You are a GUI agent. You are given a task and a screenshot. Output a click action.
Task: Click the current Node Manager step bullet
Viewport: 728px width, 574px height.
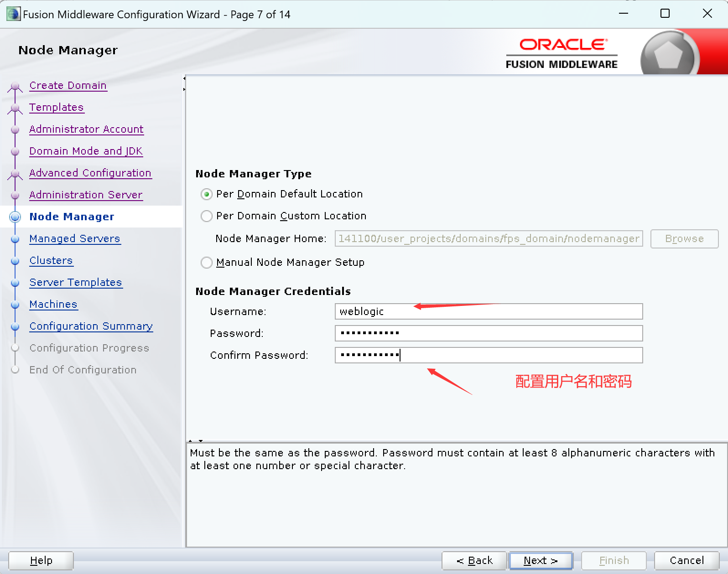click(15, 217)
